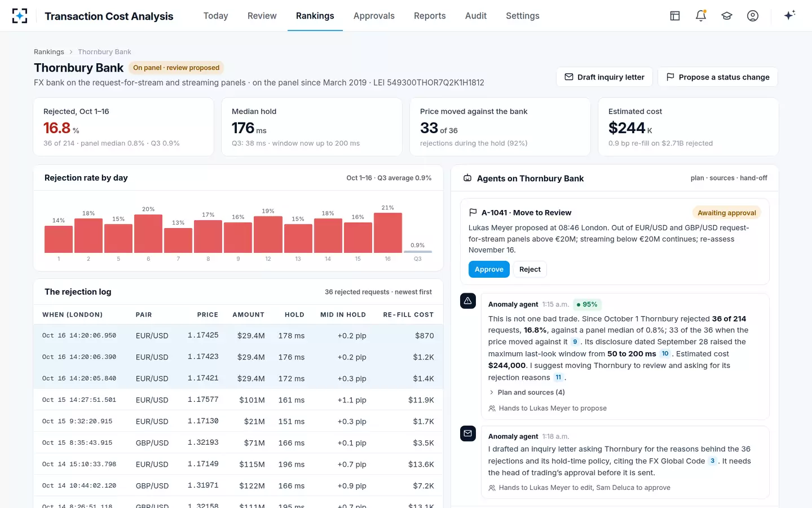Click the 21% bar for day 16
Image resolution: width=812 pixels, height=508 pixels.
pyautogui.click(x=388, y=233)
